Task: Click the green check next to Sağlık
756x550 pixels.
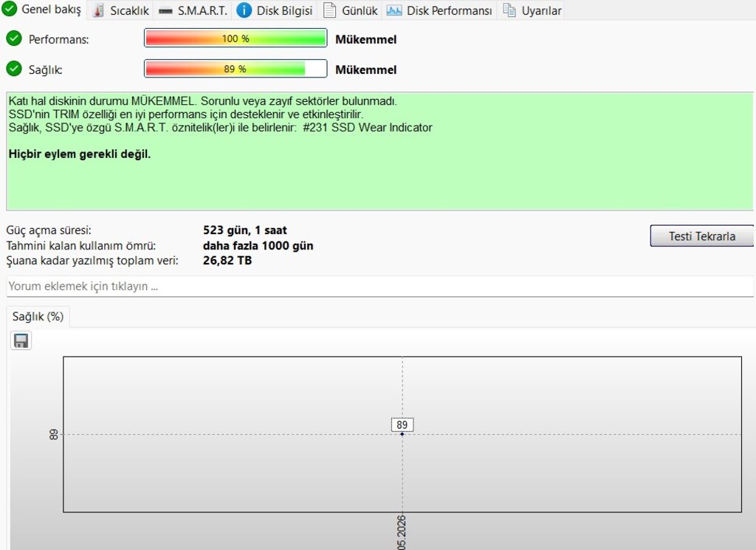Action: (14, 69)
